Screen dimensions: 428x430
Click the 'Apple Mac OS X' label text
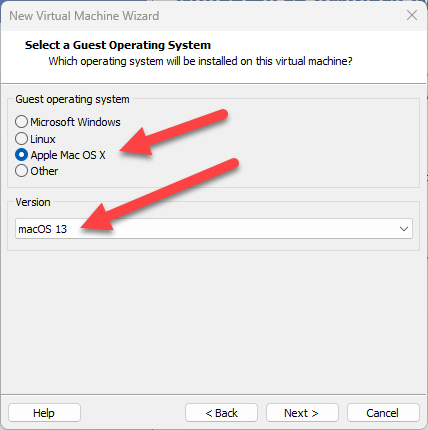68,155
